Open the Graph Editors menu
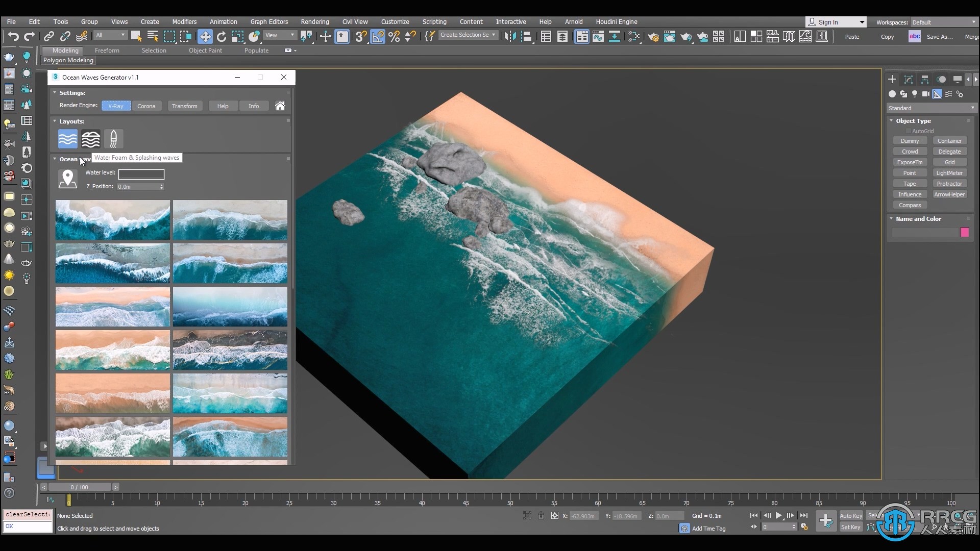Image resolution: width=980 pixels, height=551 pixels. [269, 21]
